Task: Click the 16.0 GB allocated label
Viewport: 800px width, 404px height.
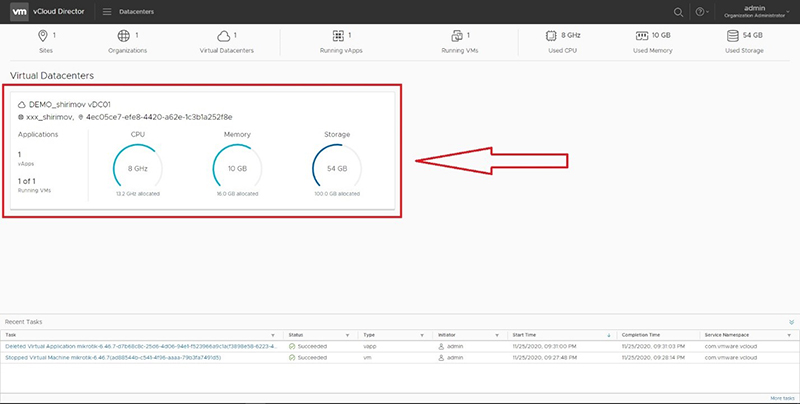Action: point(237,194)
